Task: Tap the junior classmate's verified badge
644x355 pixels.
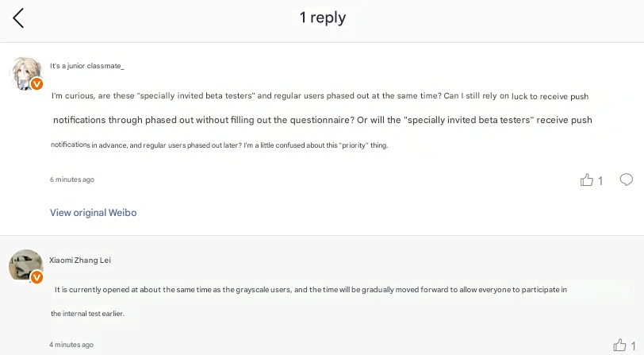Action: point(36,84)
